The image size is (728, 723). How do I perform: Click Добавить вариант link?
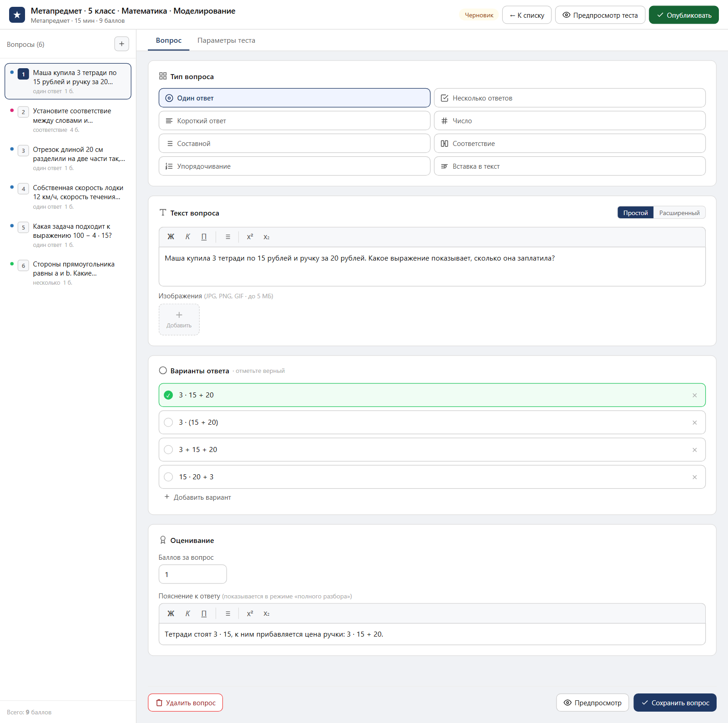pyautogui.click(x=197, y=497)
